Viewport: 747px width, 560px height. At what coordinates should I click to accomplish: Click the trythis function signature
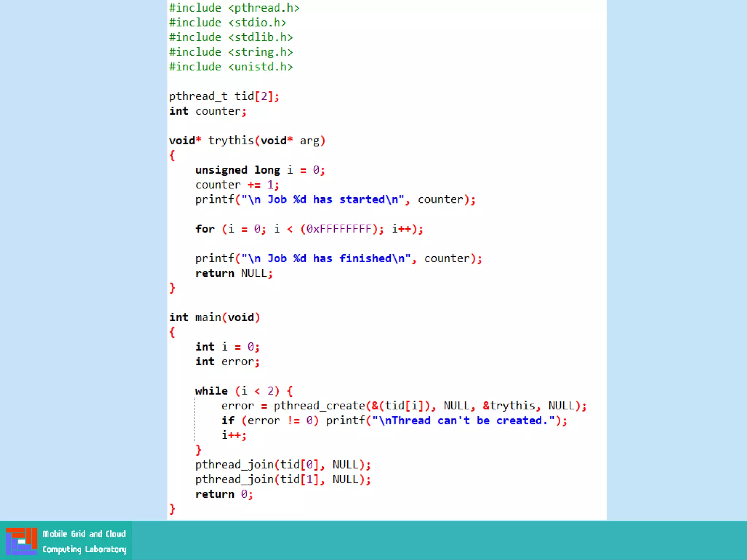tap(247, 140)
